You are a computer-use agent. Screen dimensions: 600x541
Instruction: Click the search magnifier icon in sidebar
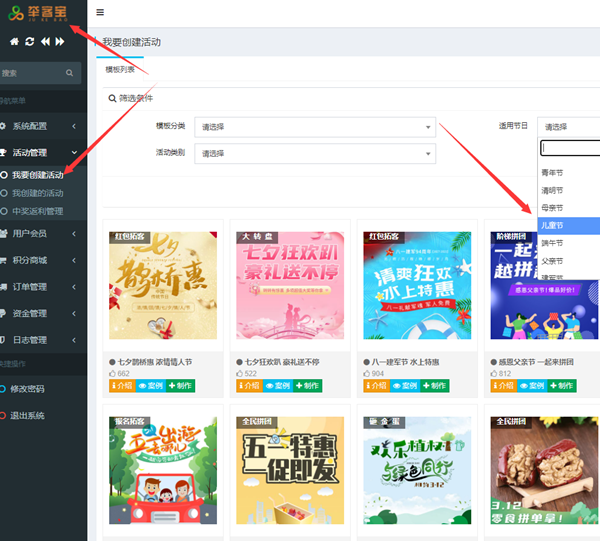tap(70, 73)
